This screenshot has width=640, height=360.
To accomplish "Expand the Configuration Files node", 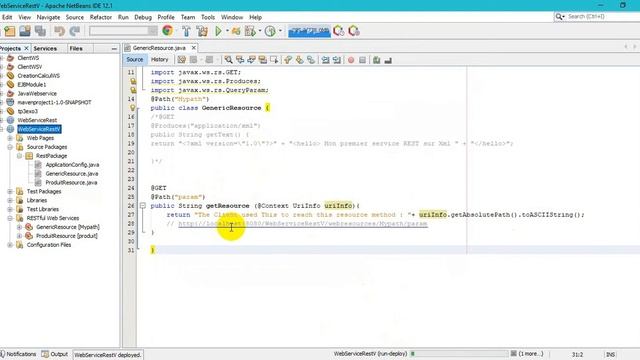I will click(10, 245).
